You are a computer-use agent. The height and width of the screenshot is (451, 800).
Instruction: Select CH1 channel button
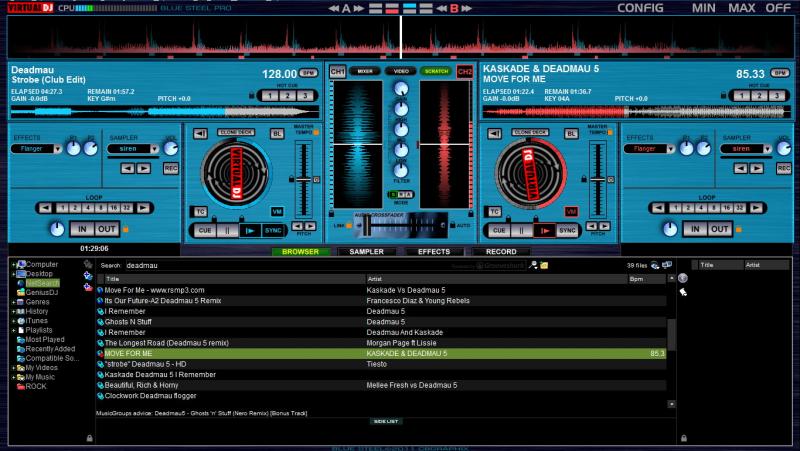click(337, 72)
